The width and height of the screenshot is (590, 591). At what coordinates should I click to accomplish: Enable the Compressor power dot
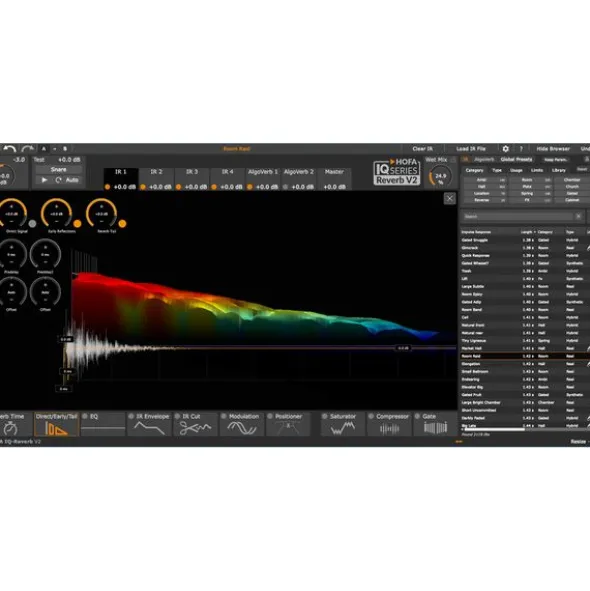tap(371, 416)
